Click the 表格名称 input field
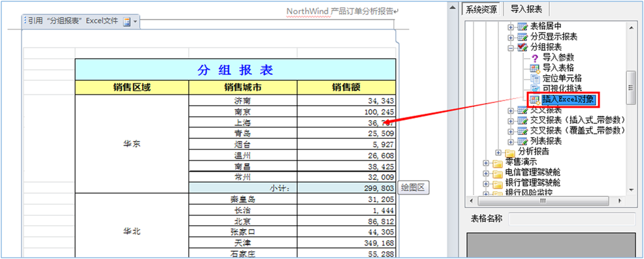644x259 pixels. pyautogui.click(x=573, y=219)
